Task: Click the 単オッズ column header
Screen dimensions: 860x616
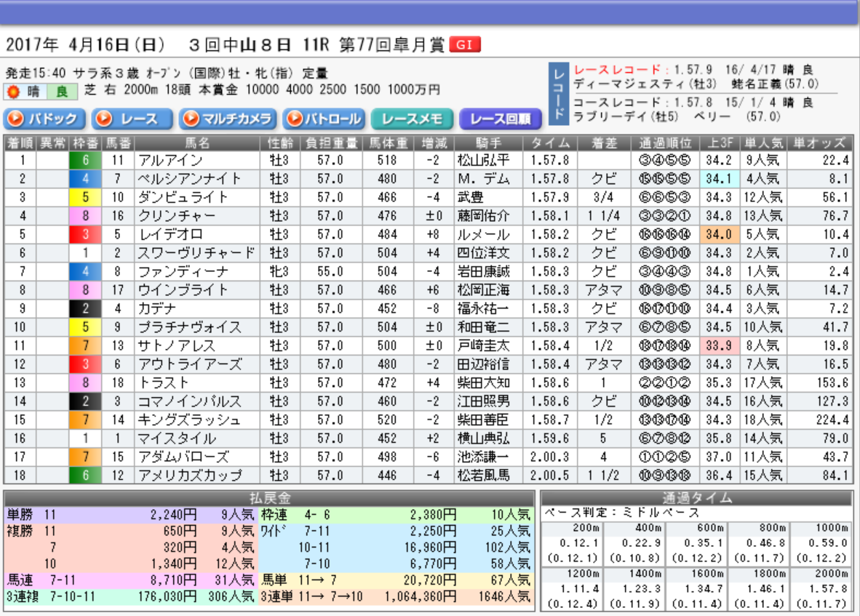Action: (819, 143)
